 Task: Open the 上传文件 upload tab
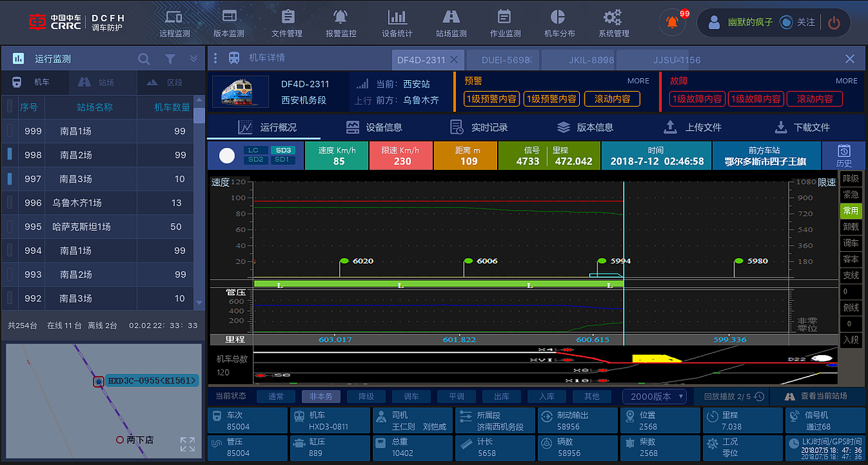(692, 127)
